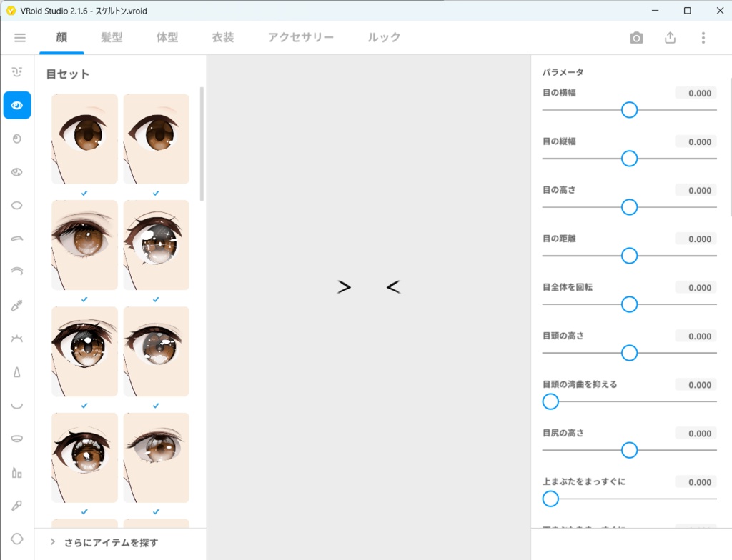Click the 目頭の湾曲を抑える value field
This screenshot has width=732, height=560.
tap(696, 384)
